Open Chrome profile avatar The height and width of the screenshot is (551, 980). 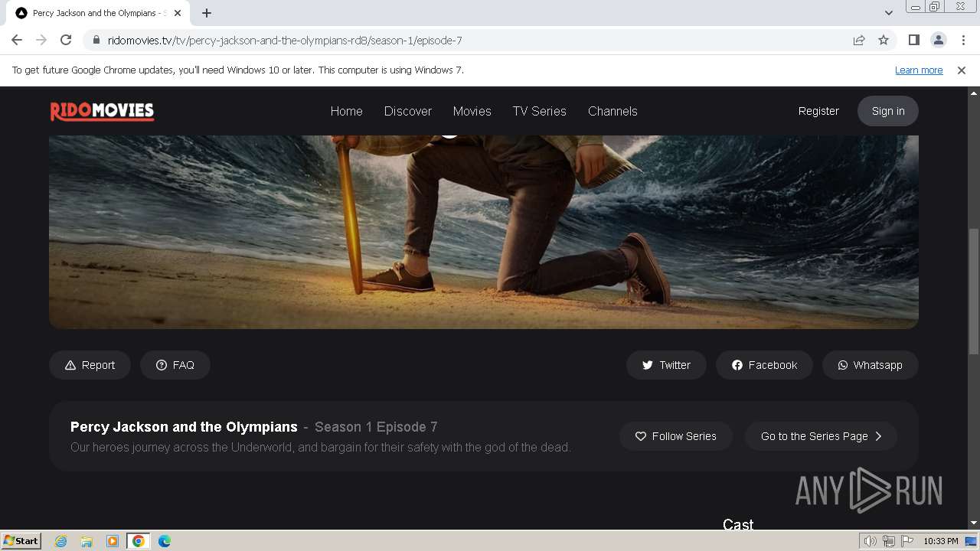[938, 41]
